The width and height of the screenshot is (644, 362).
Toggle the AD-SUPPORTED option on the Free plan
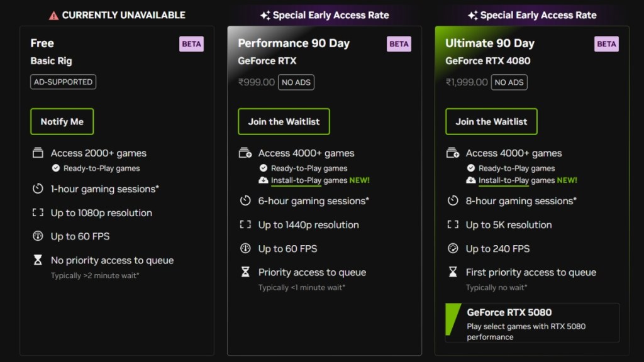pyautogui.click(x=63, y=82)
